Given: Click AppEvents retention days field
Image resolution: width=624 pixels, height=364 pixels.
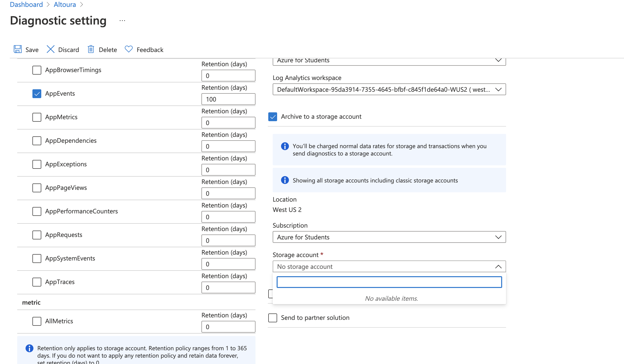Looking at the screenshot, I should click(x=228, y=99).
